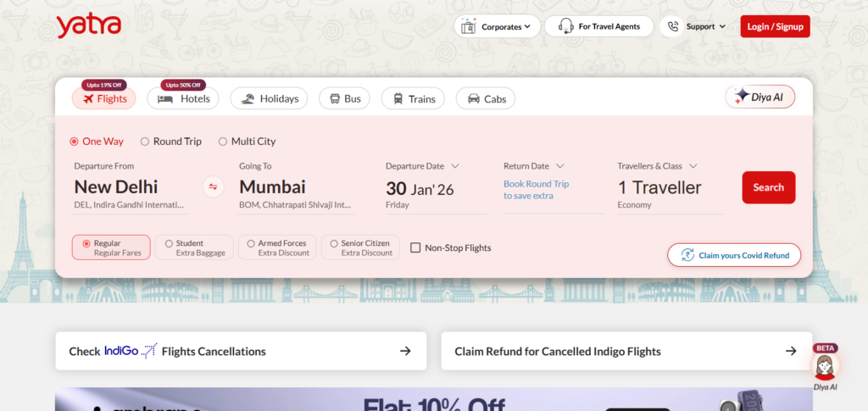Choose Armed Forces discount fare

(x=277, y=247)
